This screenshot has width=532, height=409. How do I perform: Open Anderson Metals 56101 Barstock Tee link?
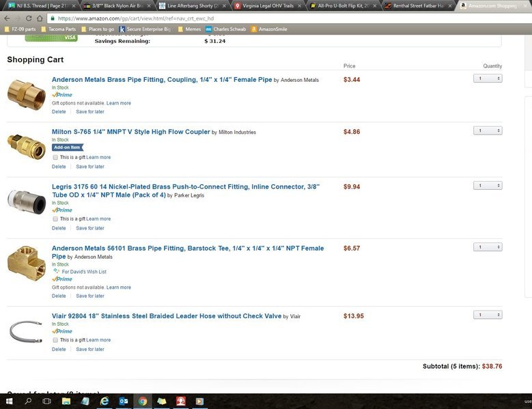tap(188, 253)
